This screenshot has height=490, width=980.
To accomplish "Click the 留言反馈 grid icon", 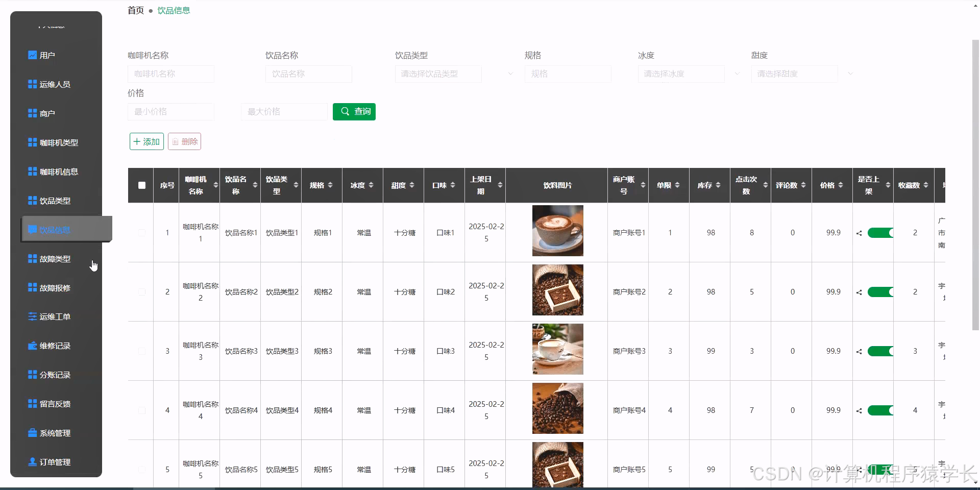I will 32,403.
